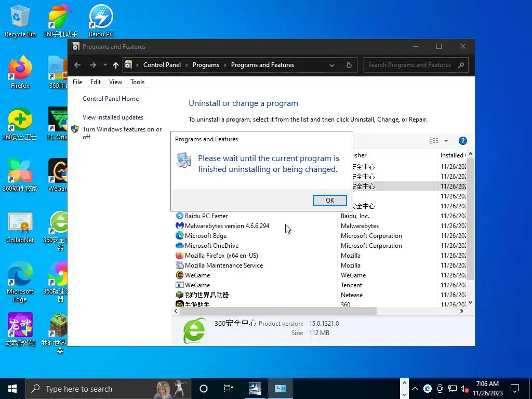532x399 pixels.
Task: Launch Baidu PC desktop shortcut
Action: pyautogui.click(x=101, y=21)
